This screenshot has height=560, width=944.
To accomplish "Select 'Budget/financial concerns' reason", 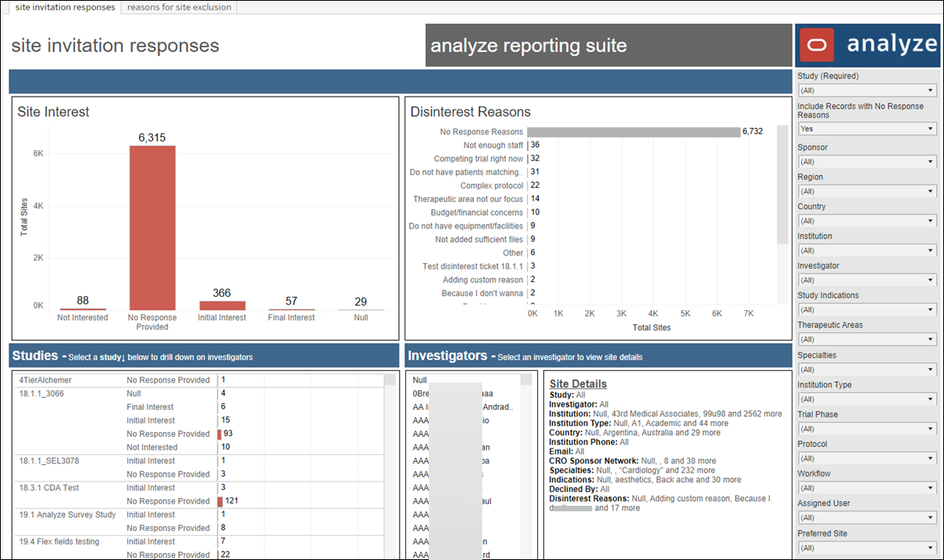I will click(476, 212).
